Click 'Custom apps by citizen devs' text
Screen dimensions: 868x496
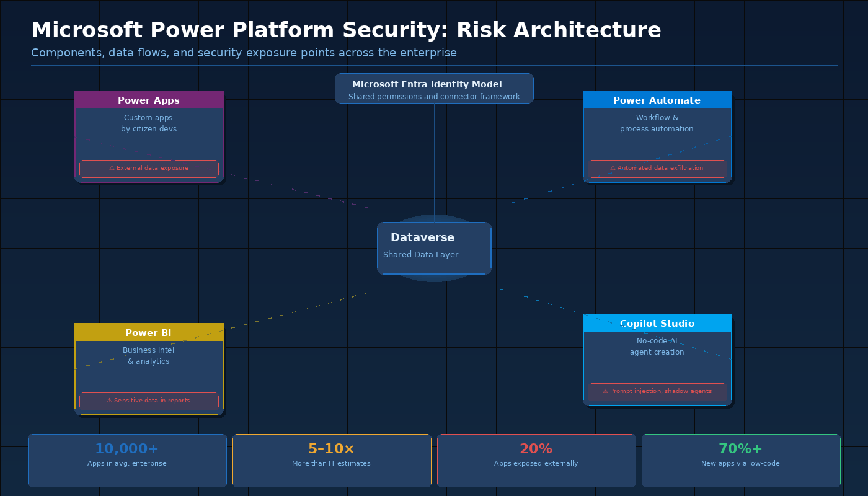(149, 123)
